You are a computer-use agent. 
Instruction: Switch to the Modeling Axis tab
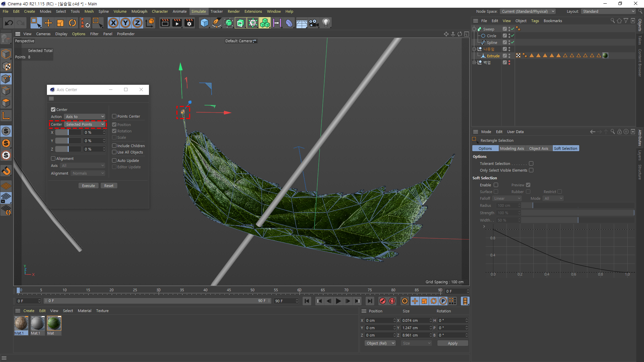(512, 148)
